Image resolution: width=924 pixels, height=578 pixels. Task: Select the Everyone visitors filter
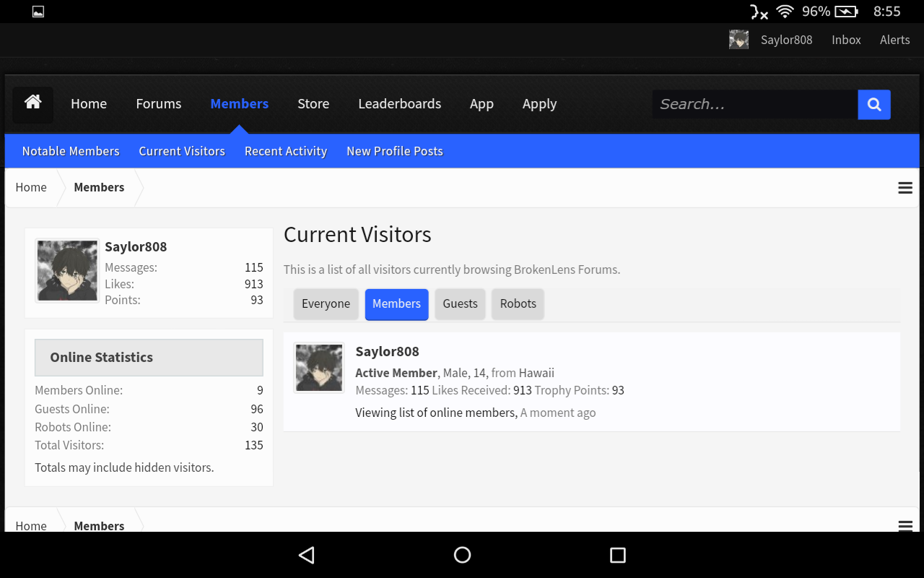point(326,304)
